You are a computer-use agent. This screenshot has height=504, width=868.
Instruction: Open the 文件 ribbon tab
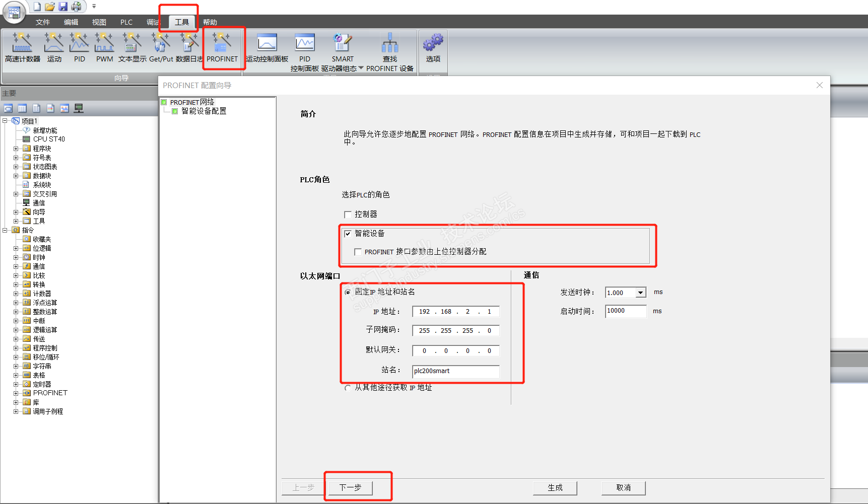pyautogui.click(x=43, y=22)
